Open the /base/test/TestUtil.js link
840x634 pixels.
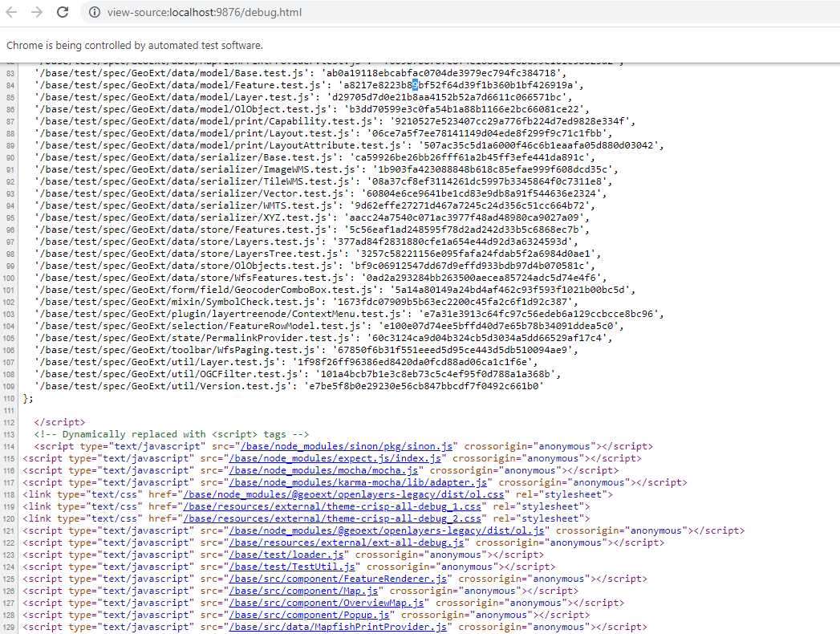pyautogui.click(x=292, y=567)
